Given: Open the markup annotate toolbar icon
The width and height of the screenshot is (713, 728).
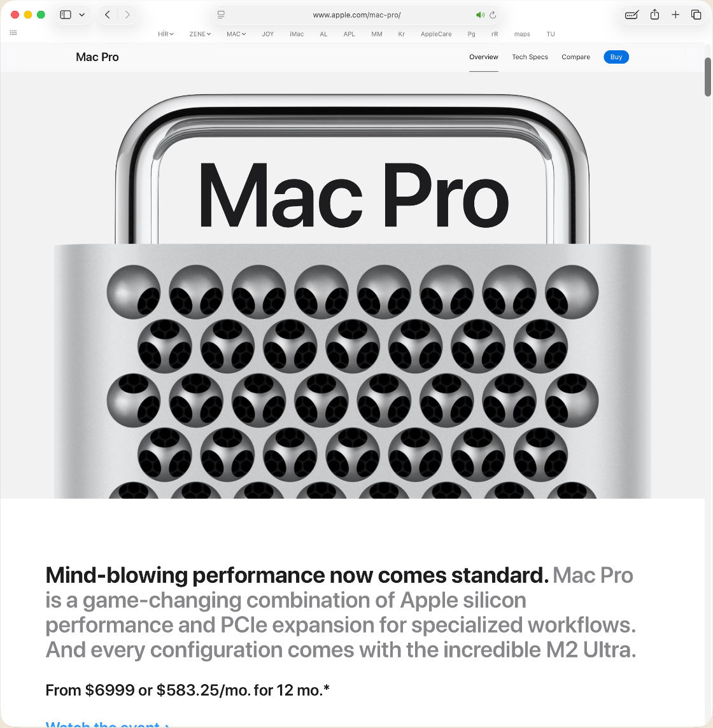Looking at the screenshot, I should click(632, 15).
